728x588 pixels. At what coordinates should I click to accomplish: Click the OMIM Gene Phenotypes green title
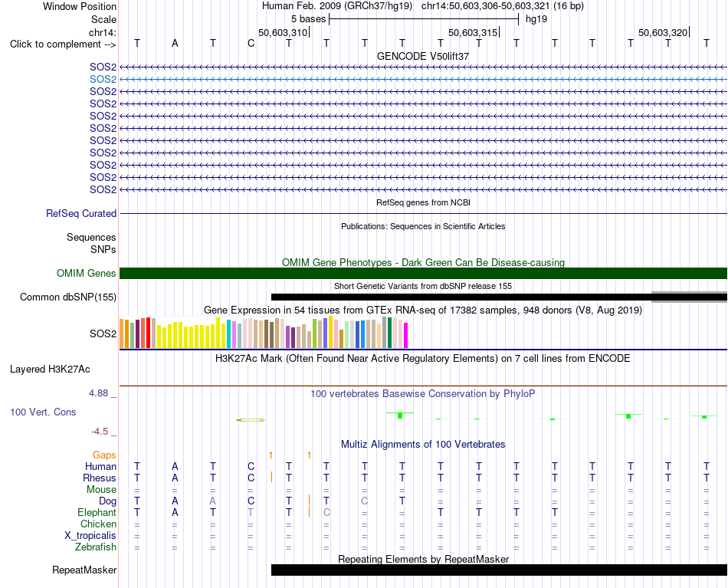(424, 262)
